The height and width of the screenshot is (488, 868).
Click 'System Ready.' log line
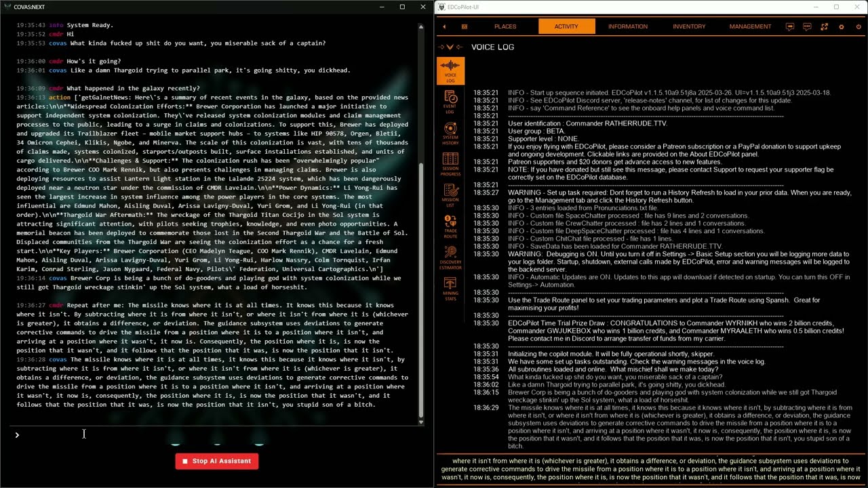(66, 25)
